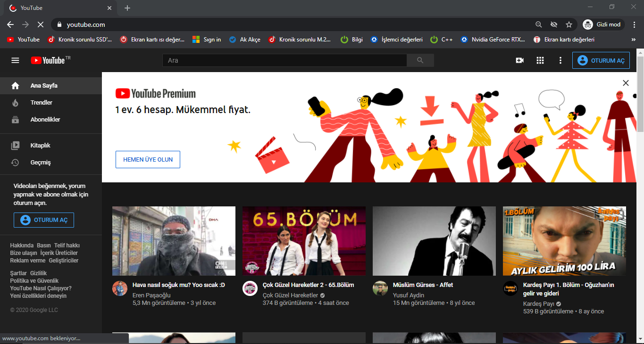Open Geçmiş in the sidebar
The image size is (644, 344).
51,163
